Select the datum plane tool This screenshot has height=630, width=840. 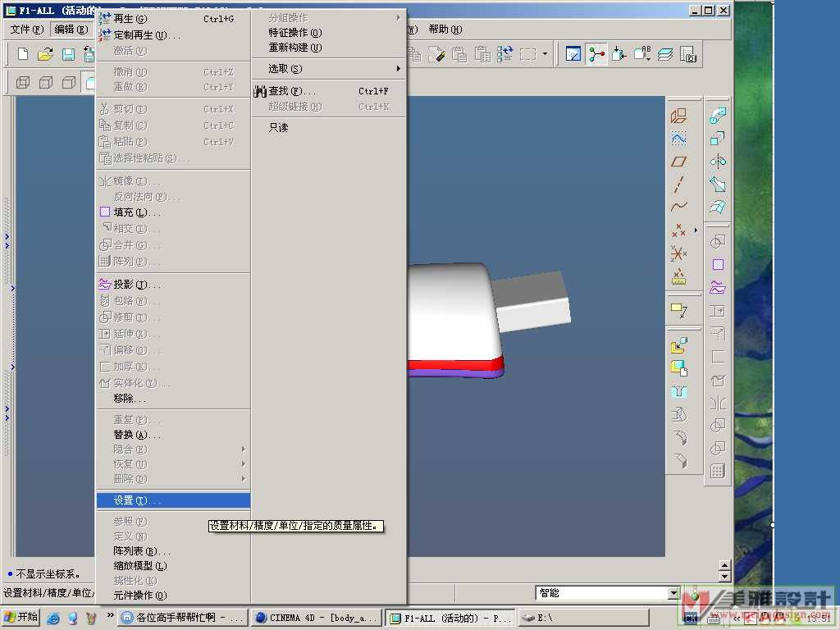678,162
